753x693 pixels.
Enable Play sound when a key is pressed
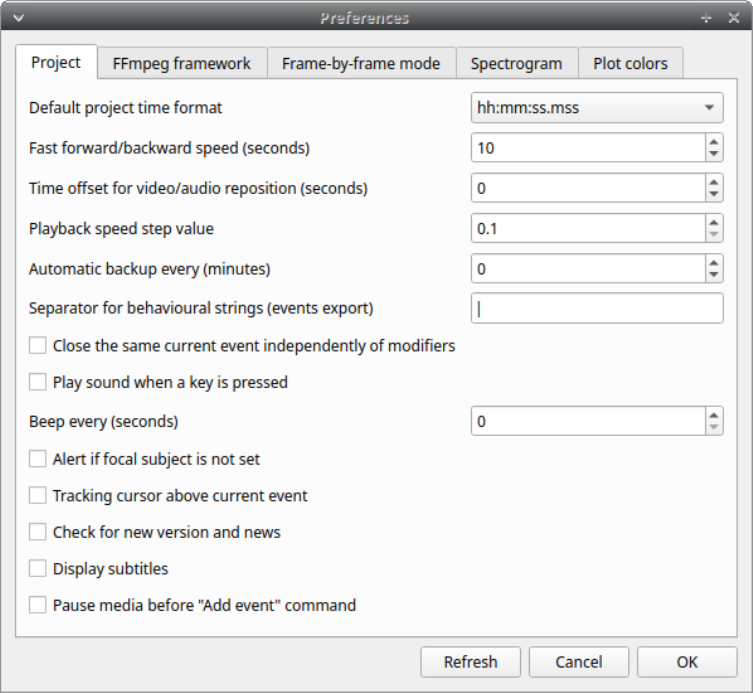click(38, 382)
